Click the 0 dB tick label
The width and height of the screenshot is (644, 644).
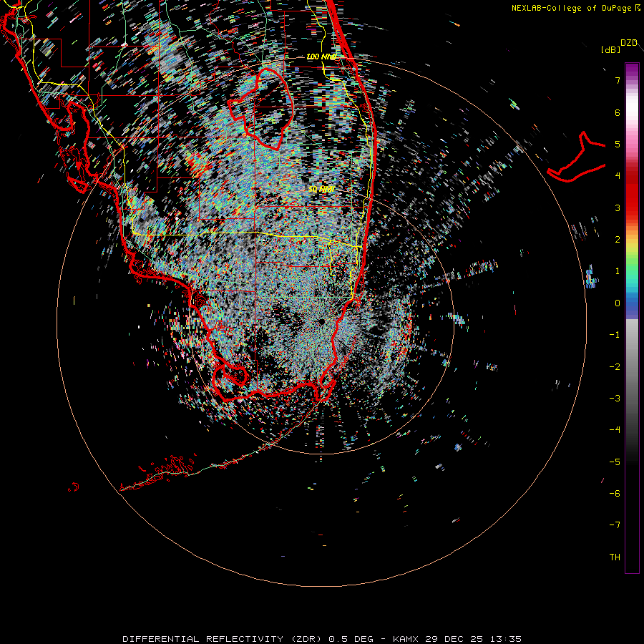point(618,303)
